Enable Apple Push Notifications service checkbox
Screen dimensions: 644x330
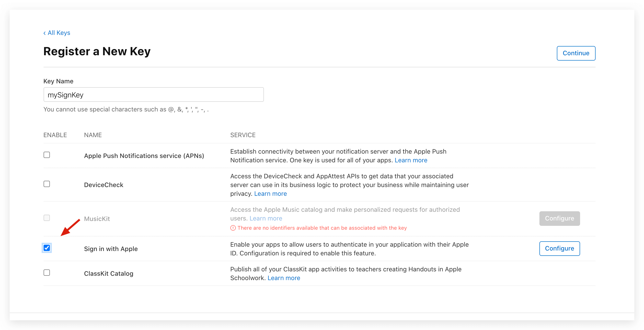tap(47, 155)
